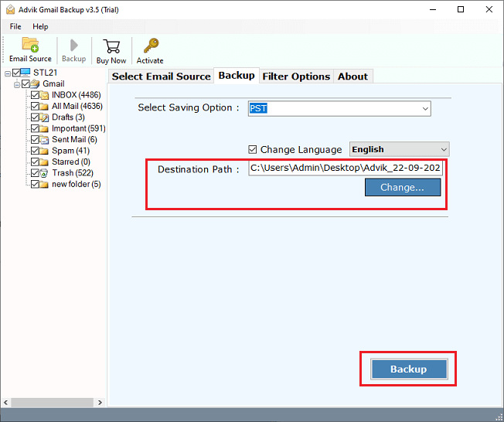This screenshot has width=504, height=422.
Task: Close the Advik Gmail Backup window
Action: 489,9
